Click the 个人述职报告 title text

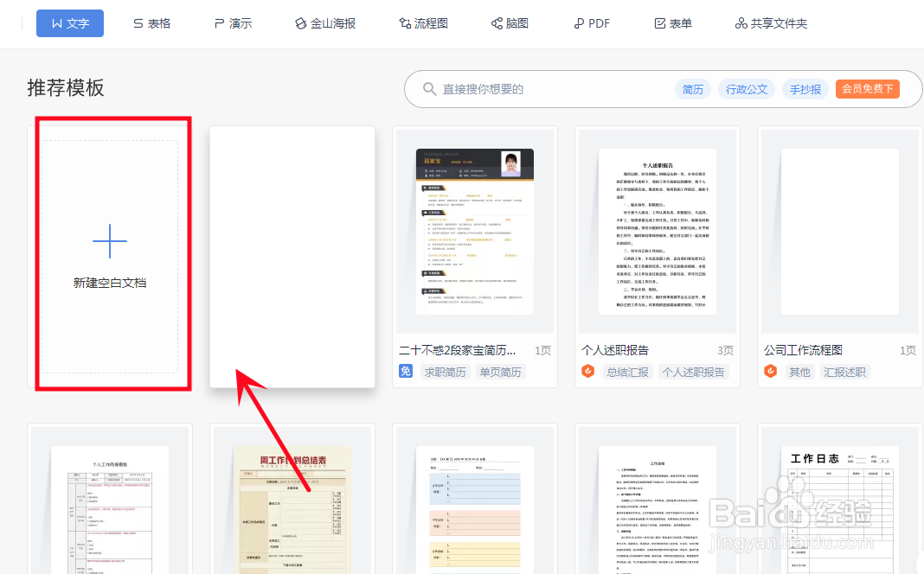tap(615, 350)
